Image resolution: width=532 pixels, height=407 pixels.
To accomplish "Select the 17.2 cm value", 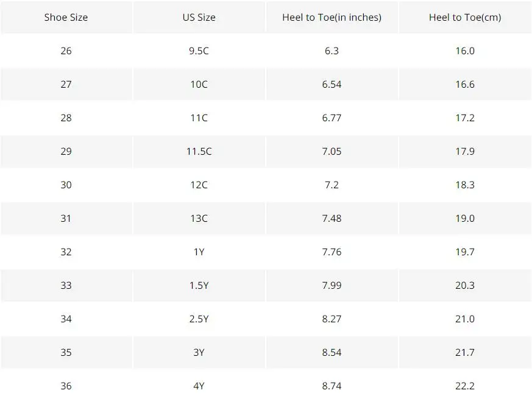I will pyautogui.click(x=465, y=118).
